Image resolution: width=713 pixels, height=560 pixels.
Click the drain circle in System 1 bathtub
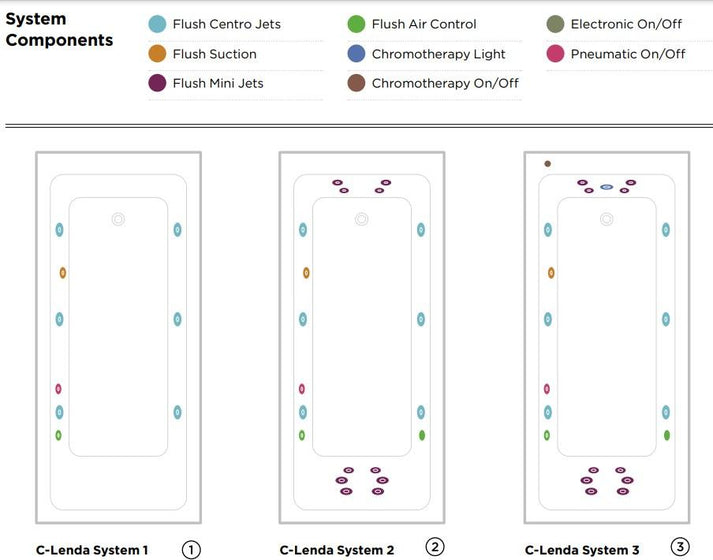coord(118,219)
